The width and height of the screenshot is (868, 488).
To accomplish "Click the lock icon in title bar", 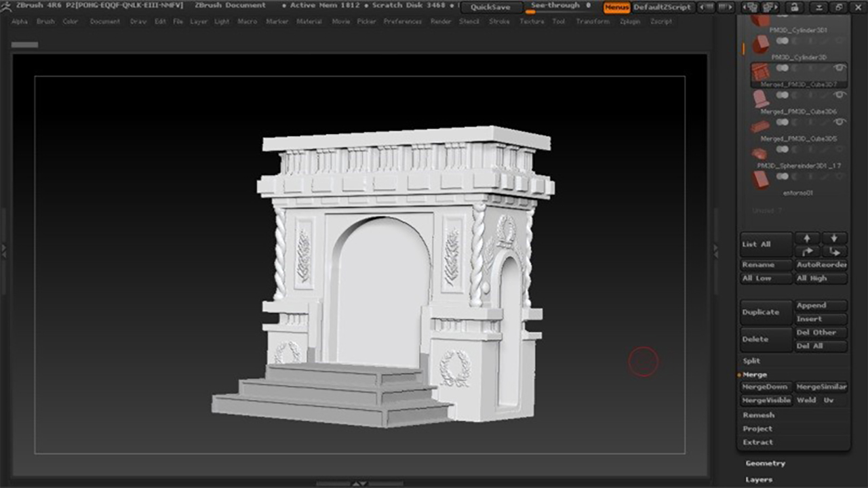I will pyautogui.click(x=794, y=7).
